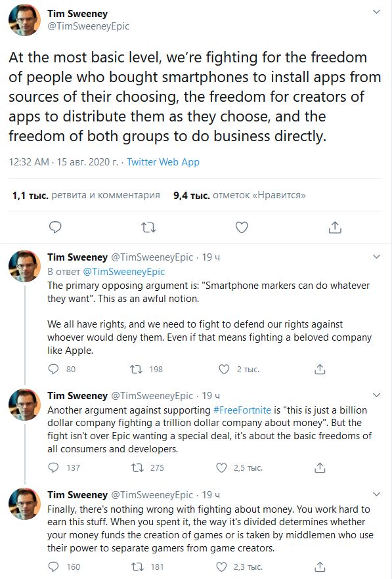
Task: Open chevron menu on 'Finally, there's nothing wrong' tweet
Action: pyautogui.click(x=376, y=494)
